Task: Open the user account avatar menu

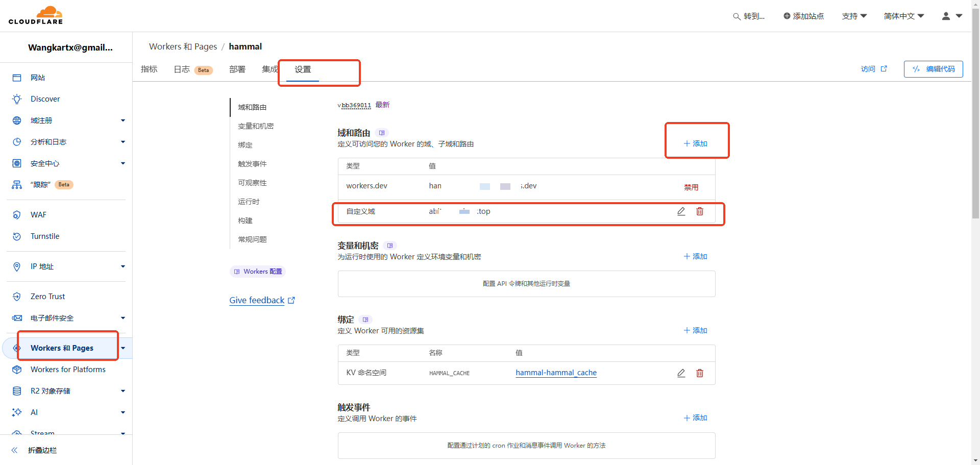Action: coord(952,16)
